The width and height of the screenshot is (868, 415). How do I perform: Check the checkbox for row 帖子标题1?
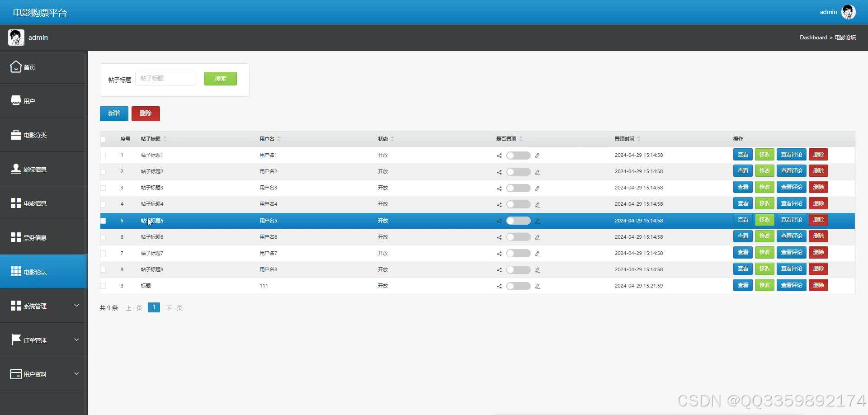(x=103, y=156)
